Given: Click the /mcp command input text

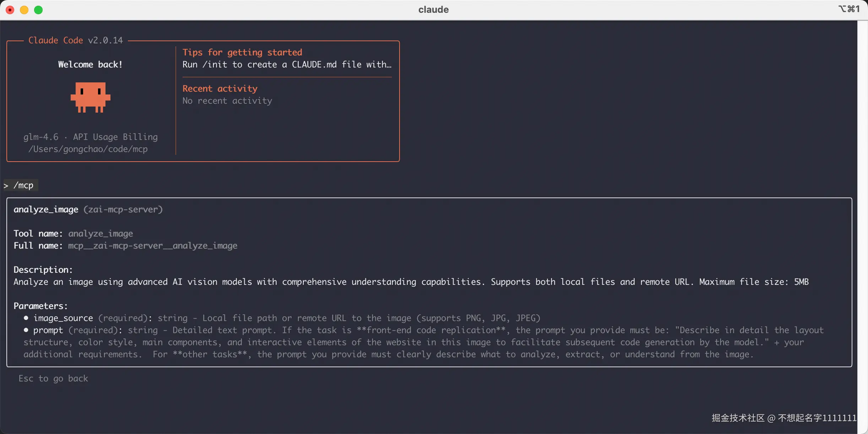Looking at the screenshot, I should [x=23, y=185].
